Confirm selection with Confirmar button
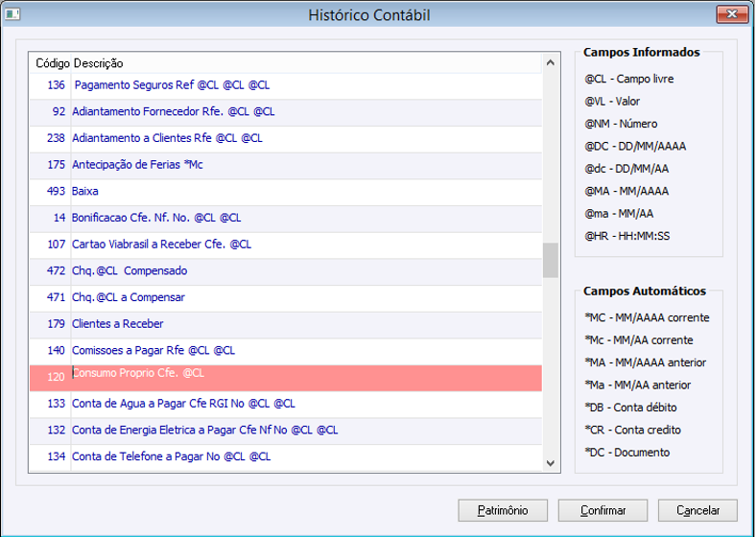 pyautogui.click(x=602, y=510)
